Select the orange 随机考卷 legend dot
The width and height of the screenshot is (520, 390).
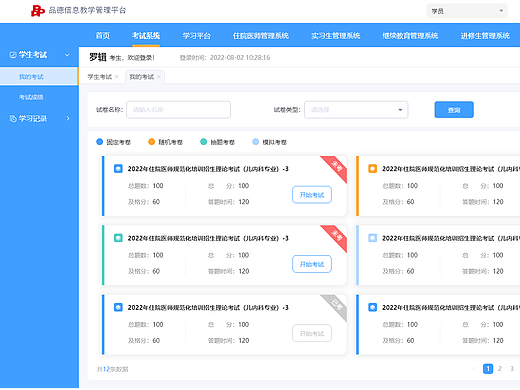151,142
